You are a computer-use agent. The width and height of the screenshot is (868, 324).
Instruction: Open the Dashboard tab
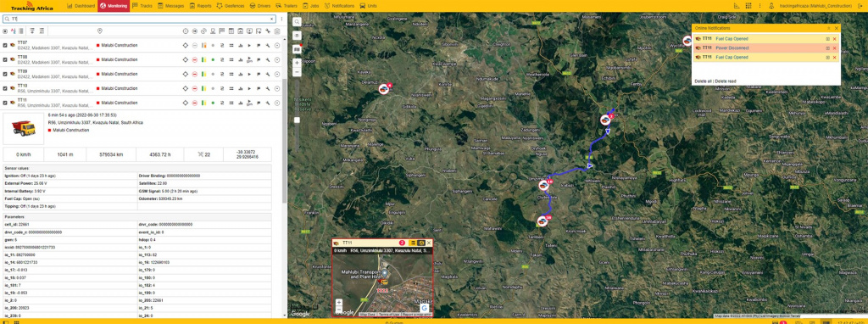click(x=81, y=6)
